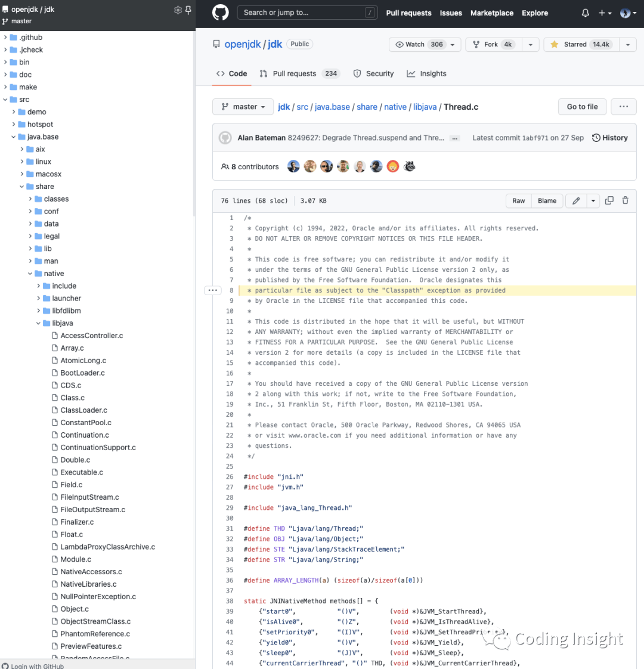Click the trash delete file icon
Image resolution: width=644 pixels, height=669 pixels.
tap(625, 200)
